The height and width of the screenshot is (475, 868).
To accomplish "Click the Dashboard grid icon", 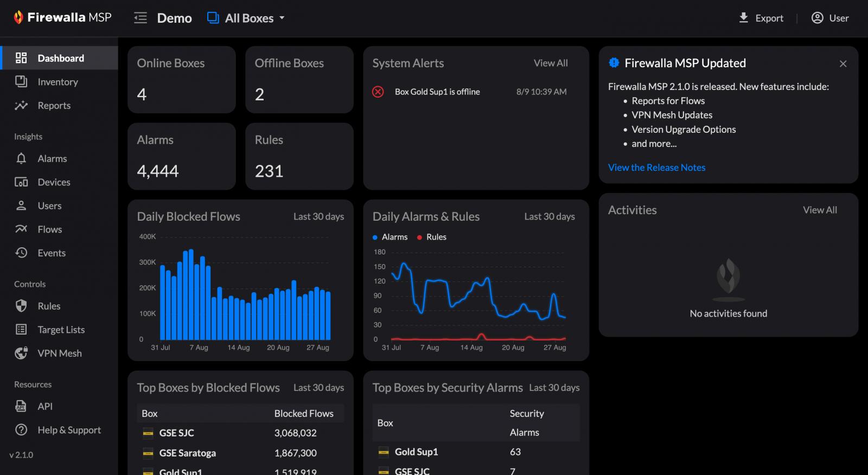I will (x=21, y=58).
